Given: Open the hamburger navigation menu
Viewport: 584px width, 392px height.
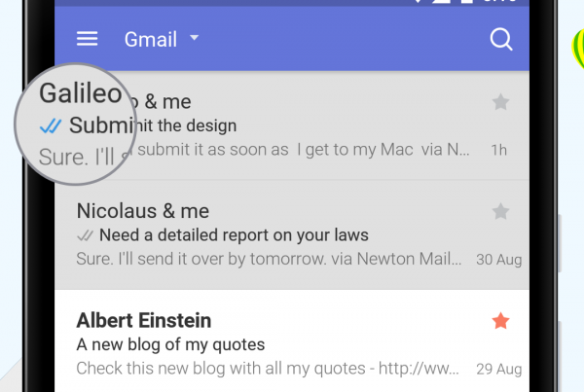Looking at the screenshot, I should coord(88,39).
